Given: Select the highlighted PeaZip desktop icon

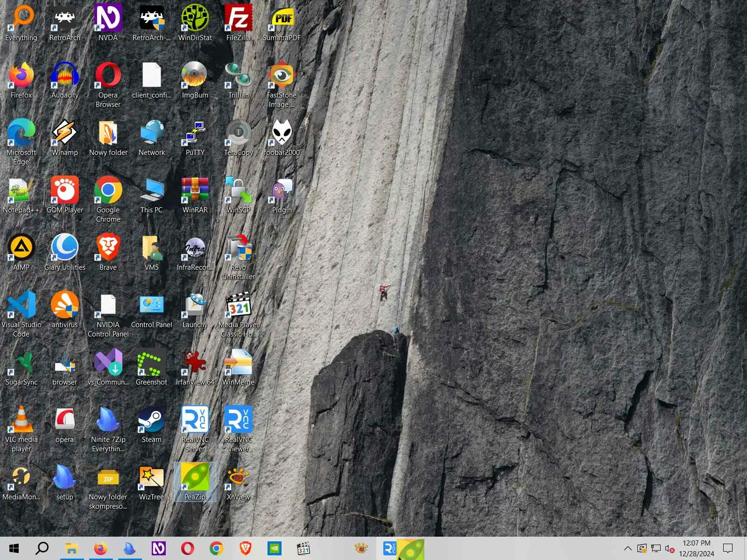Looking at the screenshot, I should pos(195,482).
